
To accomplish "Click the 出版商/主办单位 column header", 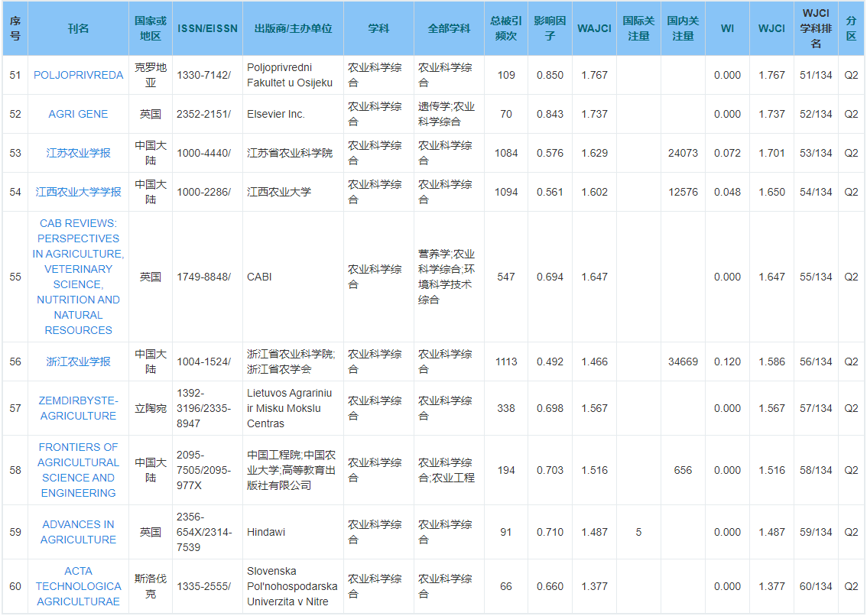I will pos(293,28).
